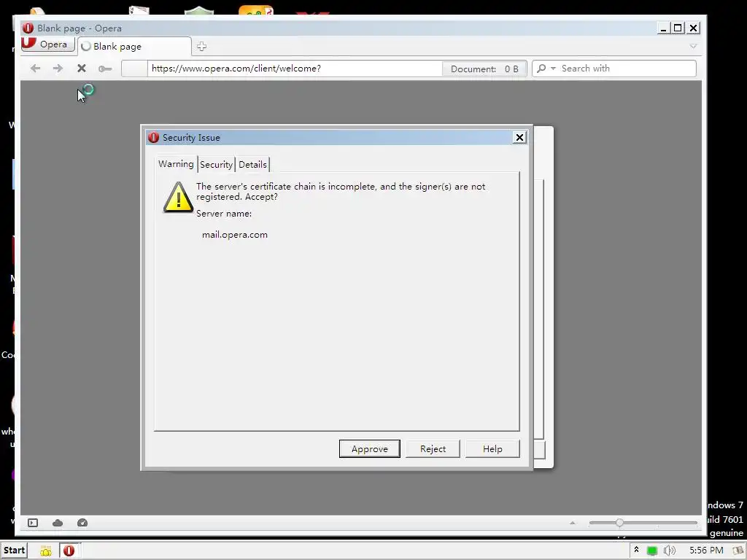Open the closed tabs dropdown arrow
747x560 pixels.
[x=693, y=46]
